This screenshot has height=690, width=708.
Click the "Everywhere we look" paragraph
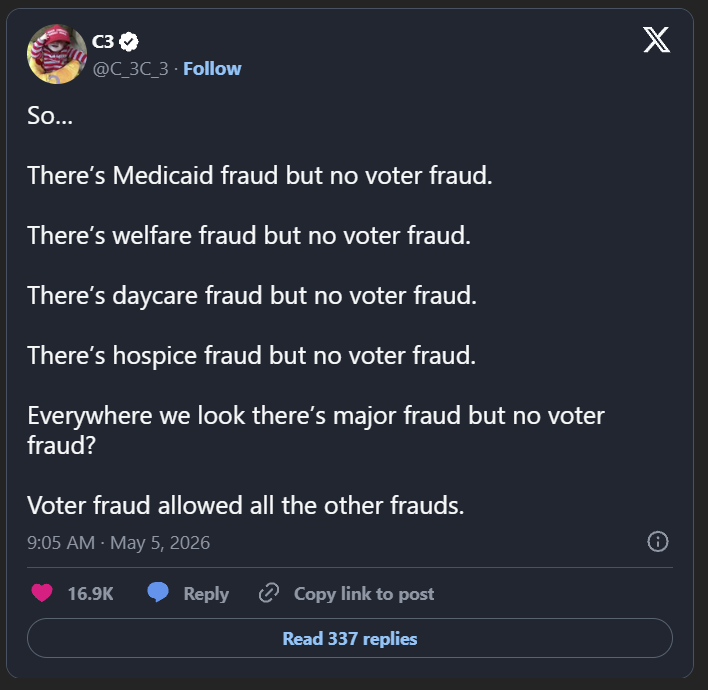coord(316,430)
